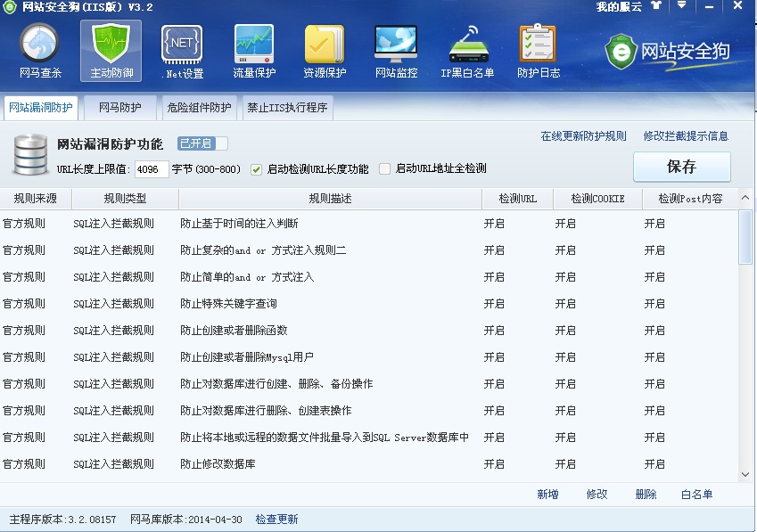Click 官方规则 cell in 防止创建或者删除函数 row
This screenshot has width=757, height=532.
click(24, 331)
